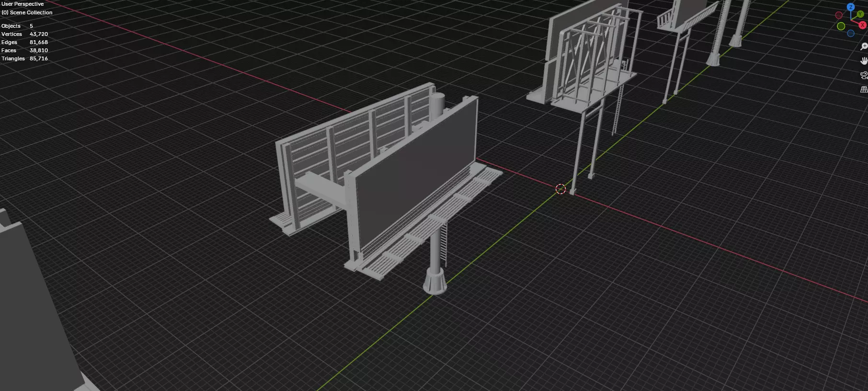Click the hand pan view icon
This screenshot has height=391, width=868.
pyautogui.click(x=864, y=61)
